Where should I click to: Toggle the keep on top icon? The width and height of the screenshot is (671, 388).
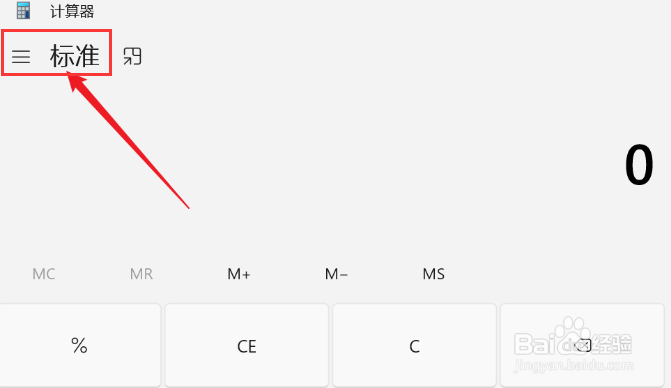132,56
